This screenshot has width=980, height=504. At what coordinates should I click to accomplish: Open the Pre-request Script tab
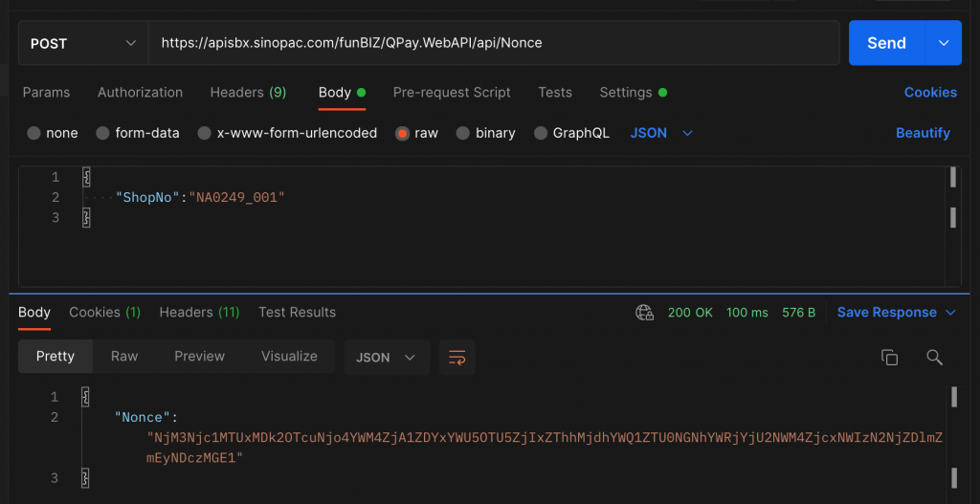pyautogui.click(x=452, y=93)
